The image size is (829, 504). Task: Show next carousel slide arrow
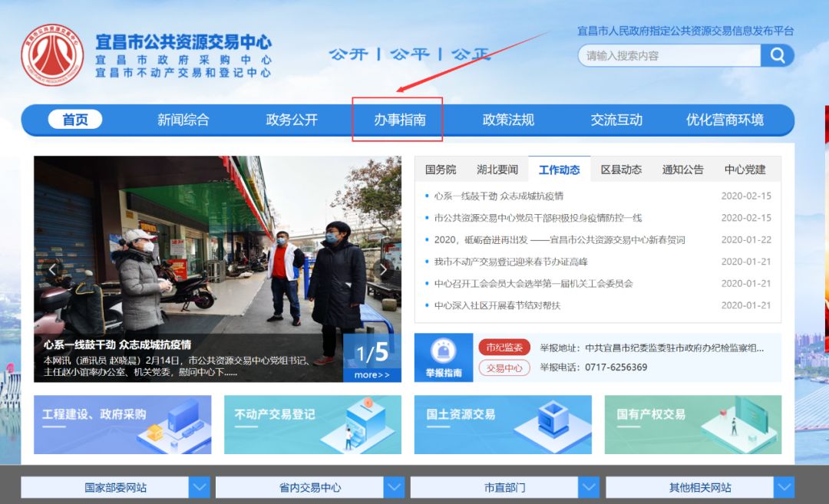[x=384, y=269]
